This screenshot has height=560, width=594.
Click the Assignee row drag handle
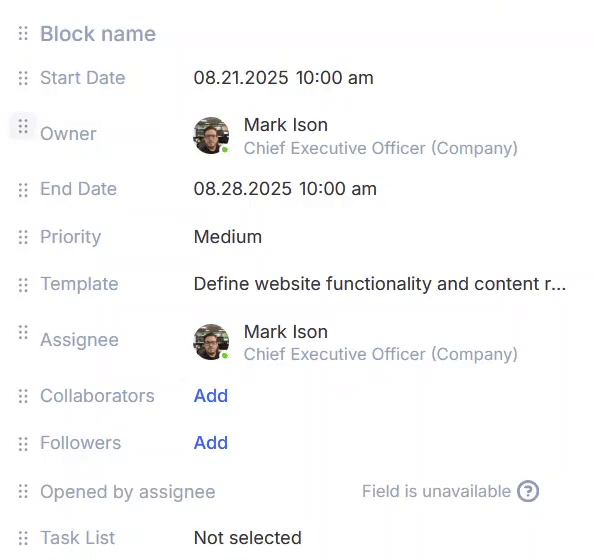(x=23, y=332)
